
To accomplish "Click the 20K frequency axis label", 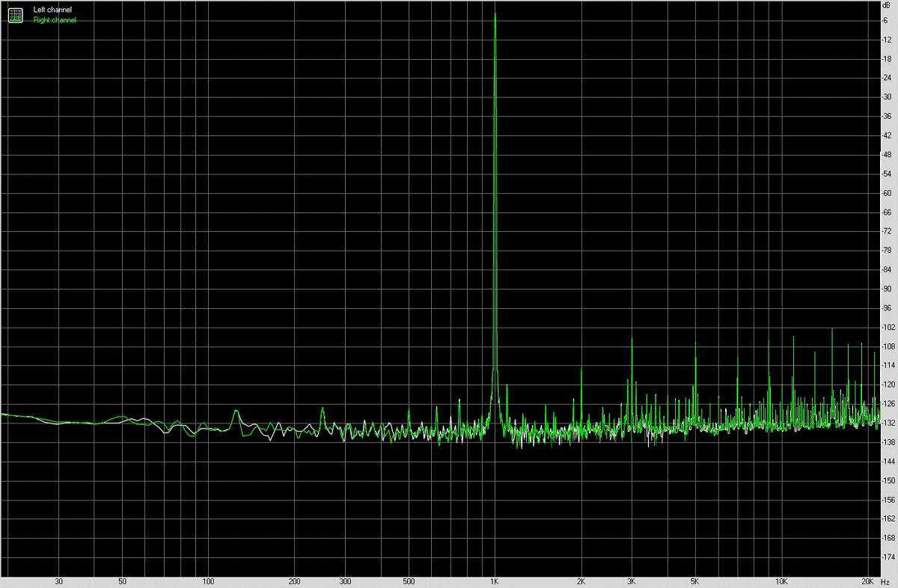I will [868, 581].
